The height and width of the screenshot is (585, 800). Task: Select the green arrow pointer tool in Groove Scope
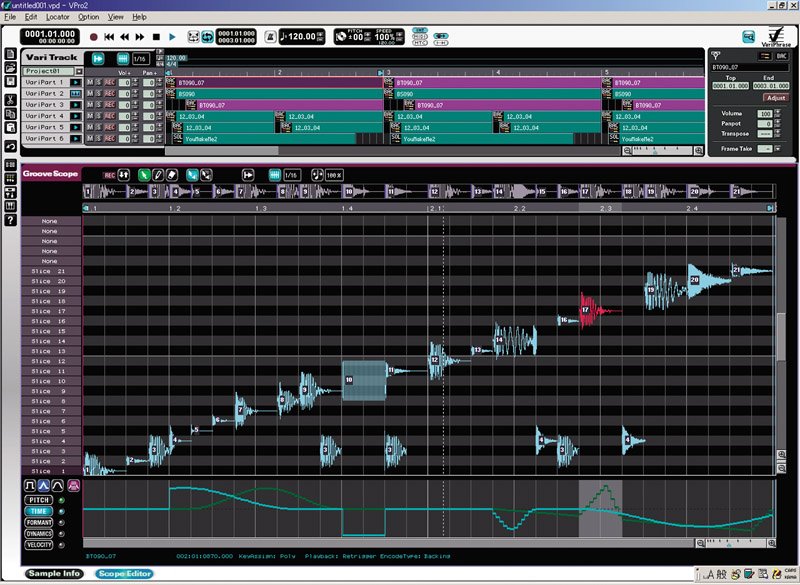click(x=144, y=175)
